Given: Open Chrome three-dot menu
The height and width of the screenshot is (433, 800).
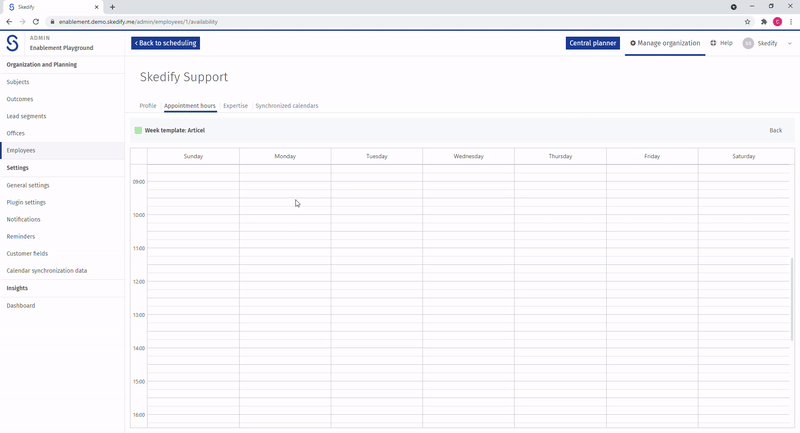Looking at the screenshot, I should coord(791,22).
